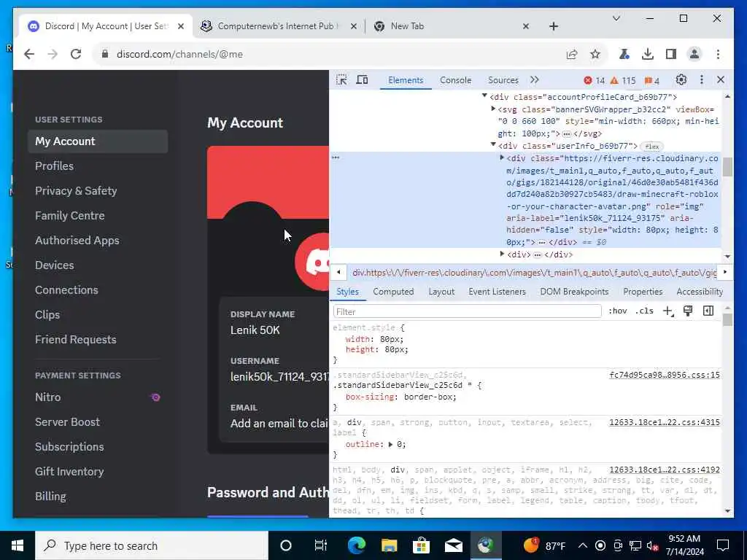
Task: Toggle the :hov element state button
Action: [617, 311]
